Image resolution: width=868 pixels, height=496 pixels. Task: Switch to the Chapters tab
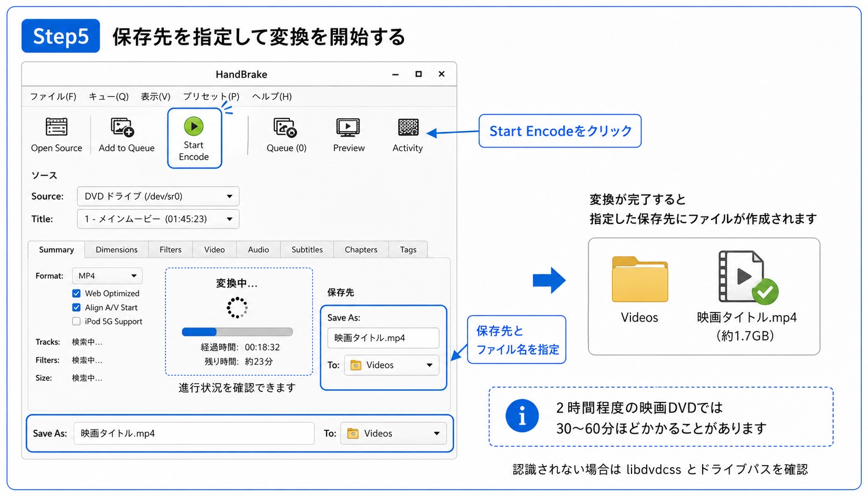click(x=361, y=250)
